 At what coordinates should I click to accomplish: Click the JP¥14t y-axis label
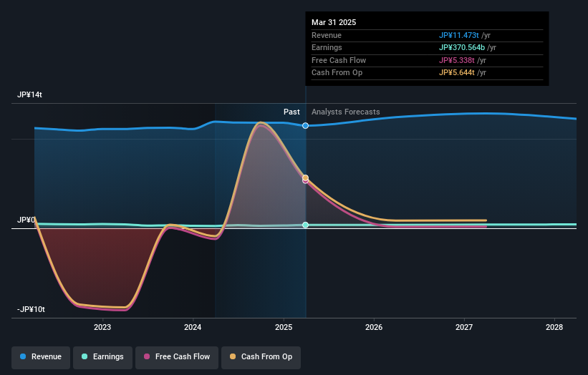click(x=29, y=94)
